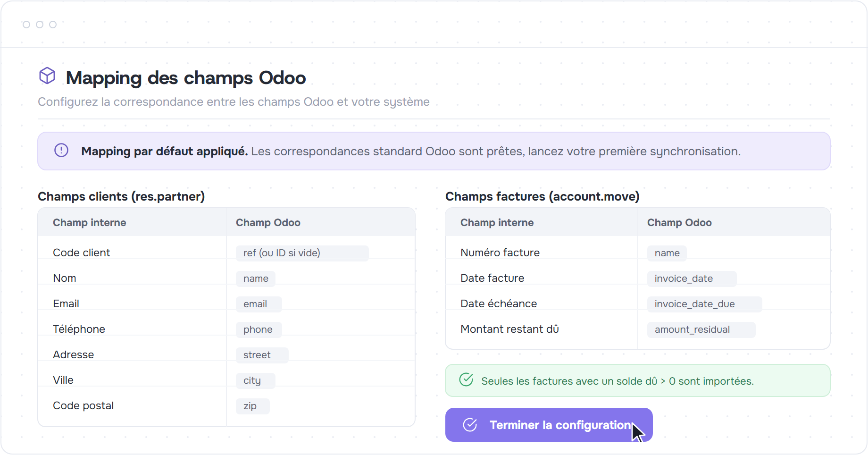Select the 'phone' Odoo field chip
This screenshot has width=868, height=455.
[259, 329]
